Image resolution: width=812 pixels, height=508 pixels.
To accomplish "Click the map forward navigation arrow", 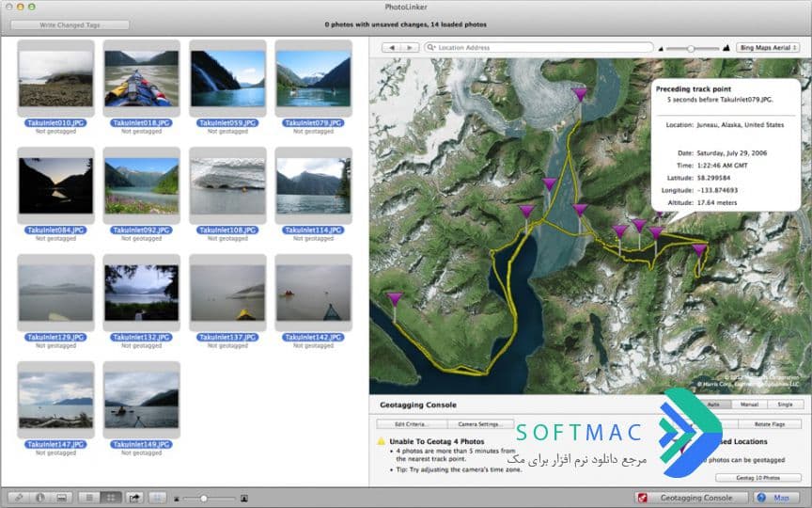I will [x=410, y=48].
